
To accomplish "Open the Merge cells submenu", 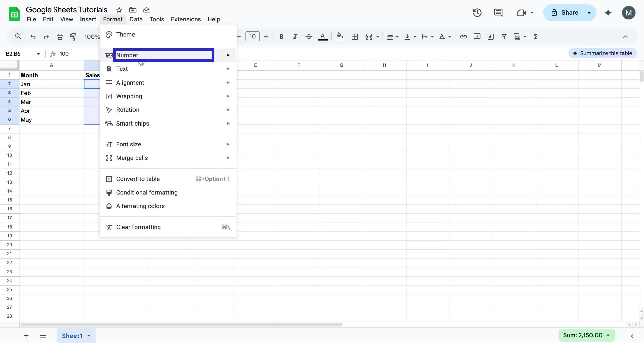I will pyautogui.click(x=132, y=158).
